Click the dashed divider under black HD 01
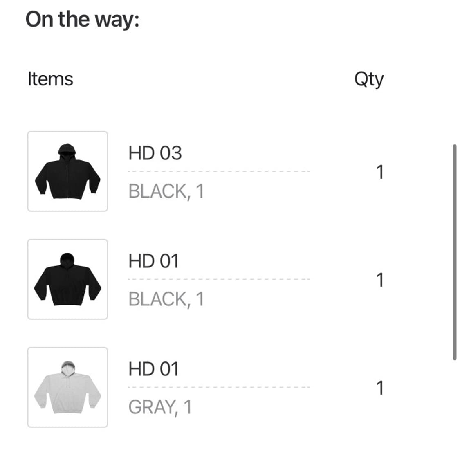The height and width of the screenshot is (476, 460). coord(219,279)
